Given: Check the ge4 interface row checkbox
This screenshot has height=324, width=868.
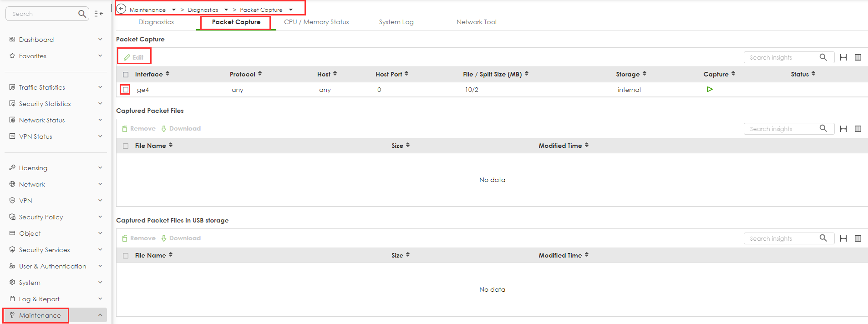Looking at the screenshot, I should (126, 90).
